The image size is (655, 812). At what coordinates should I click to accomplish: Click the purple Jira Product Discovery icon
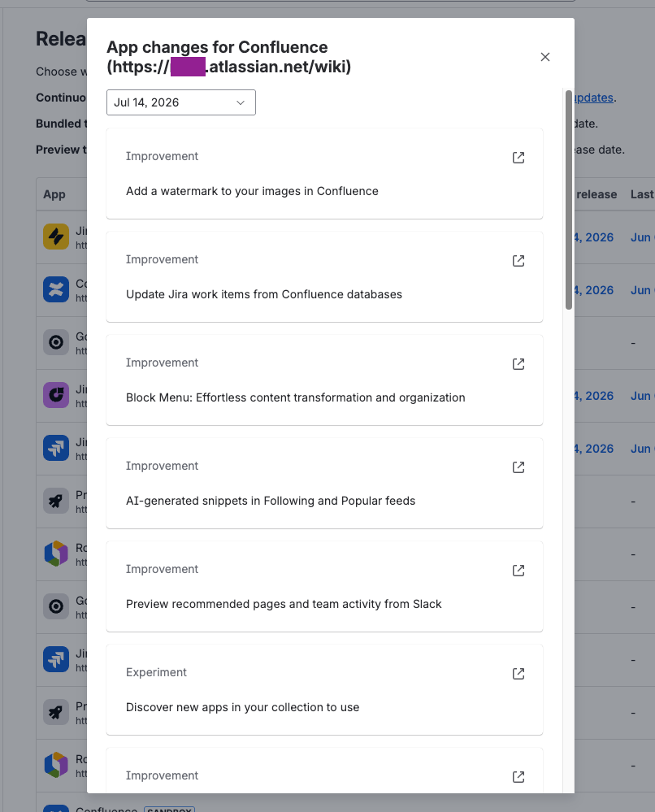(x=56, y=395)
